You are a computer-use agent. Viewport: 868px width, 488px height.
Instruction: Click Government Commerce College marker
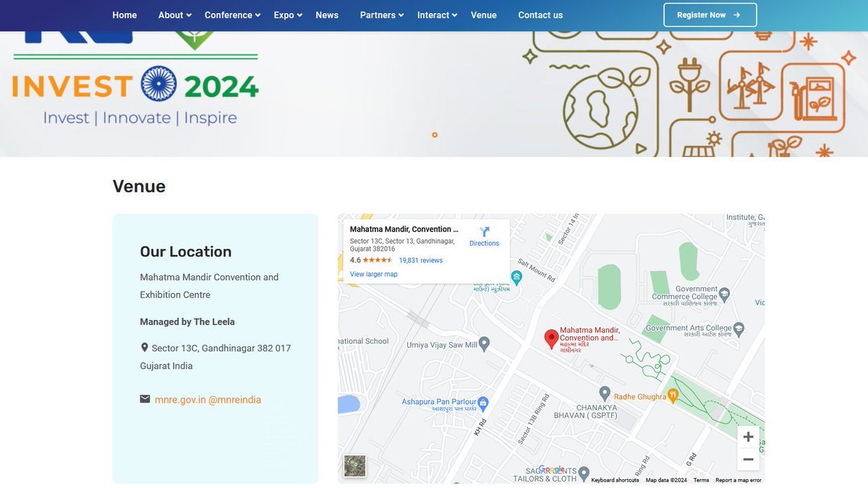[725, 294]
